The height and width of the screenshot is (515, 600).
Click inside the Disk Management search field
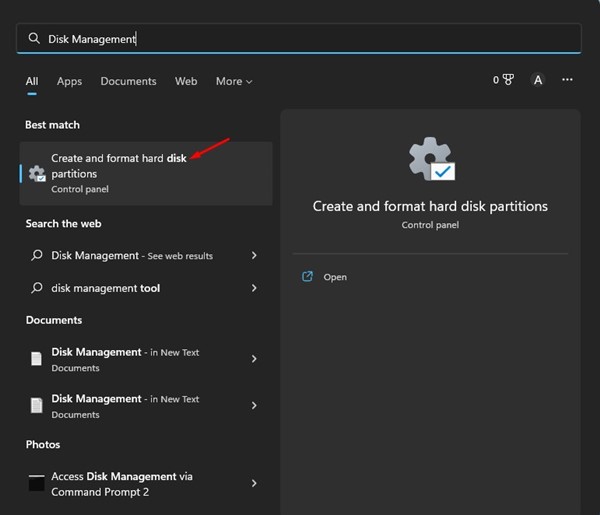click(300, 38)
